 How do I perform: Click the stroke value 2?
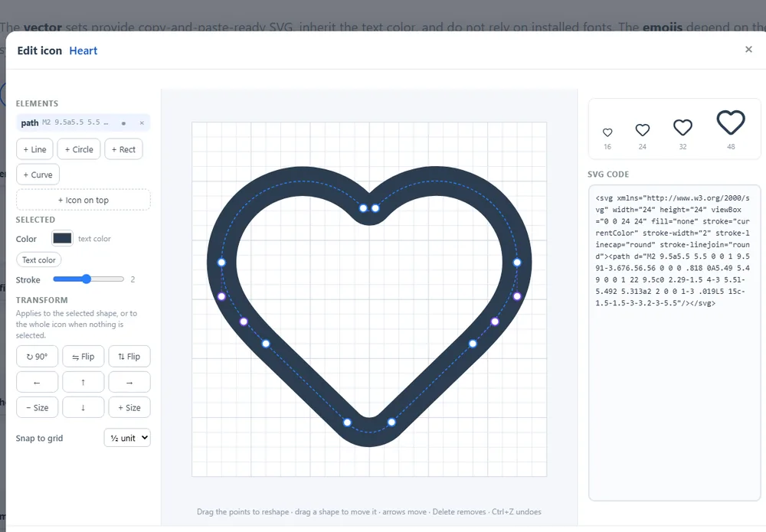point(133,279)
